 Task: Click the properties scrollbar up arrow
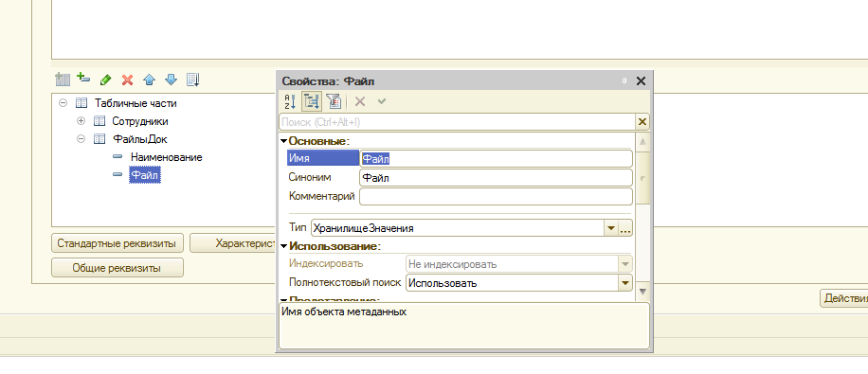pos(642,142)
